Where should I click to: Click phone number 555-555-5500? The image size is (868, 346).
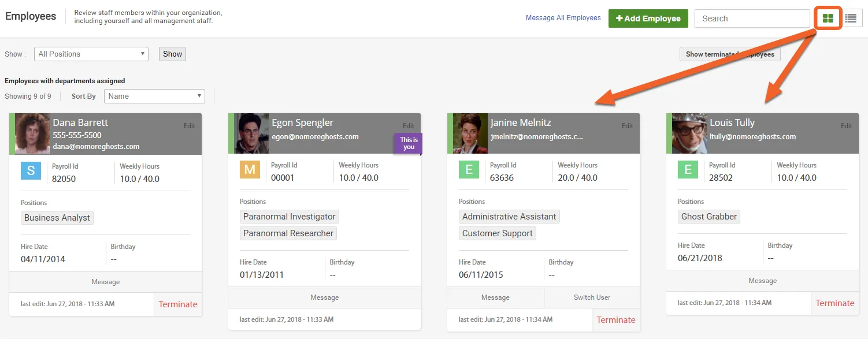point(77,135)
